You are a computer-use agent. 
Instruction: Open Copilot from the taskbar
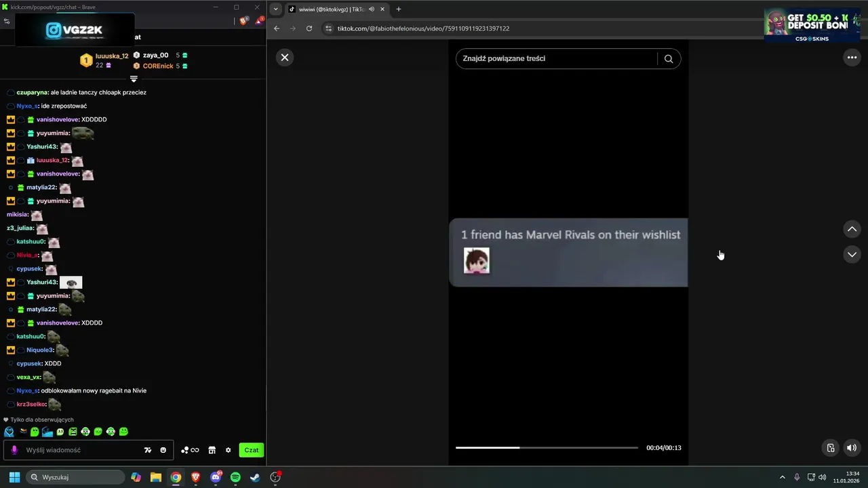coord(136,477)
